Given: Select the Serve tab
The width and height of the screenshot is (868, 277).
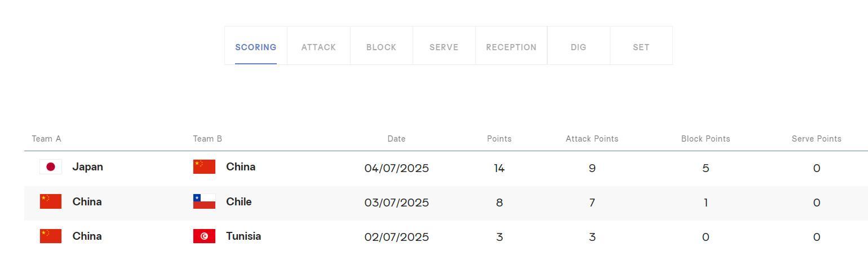Looking at the screenshot, I should pos(444,47).
